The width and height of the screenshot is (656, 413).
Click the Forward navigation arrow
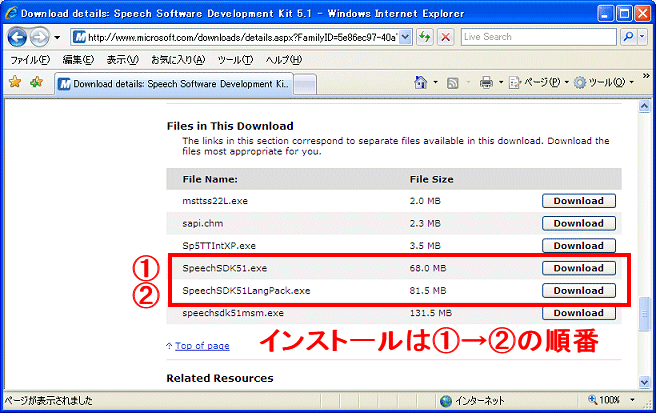pos(39,37)
